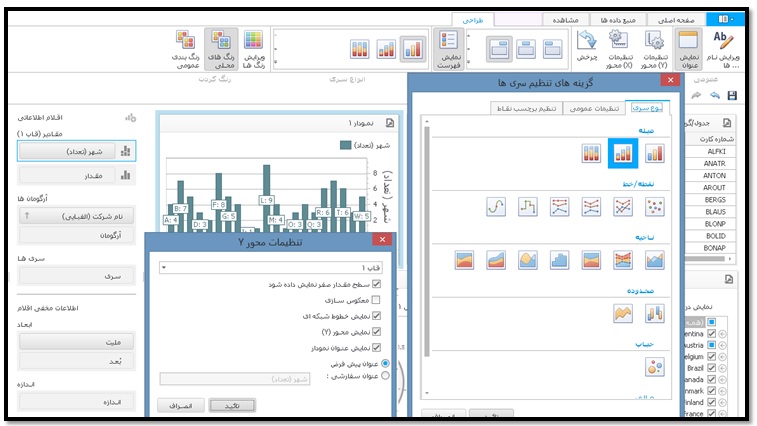The image size is (757, 426).
Task: Toggle سطح مقدار صفر نمایش داده شود checkbox
Action: 377,284
